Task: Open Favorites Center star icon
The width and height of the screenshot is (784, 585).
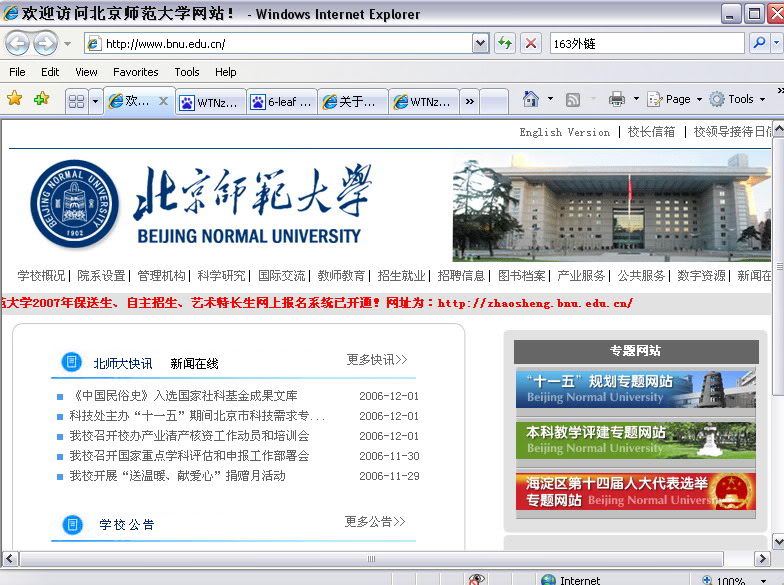Action: click(x=14, y=98)
